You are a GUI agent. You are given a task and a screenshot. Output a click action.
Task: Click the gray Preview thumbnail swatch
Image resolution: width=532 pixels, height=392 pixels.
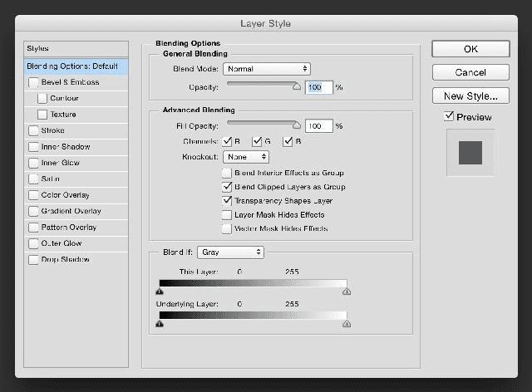coord(470,152)
